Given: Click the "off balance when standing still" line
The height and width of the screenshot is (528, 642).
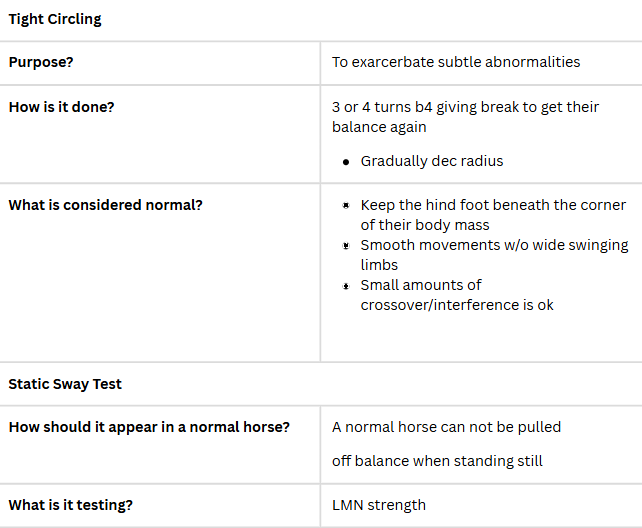Looking at the screenshot, I should [x=437, y=461].
